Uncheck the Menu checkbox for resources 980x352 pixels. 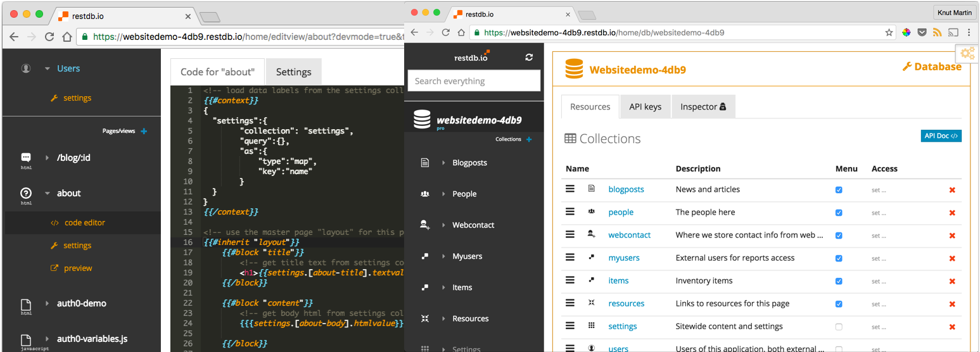[839, 304]
